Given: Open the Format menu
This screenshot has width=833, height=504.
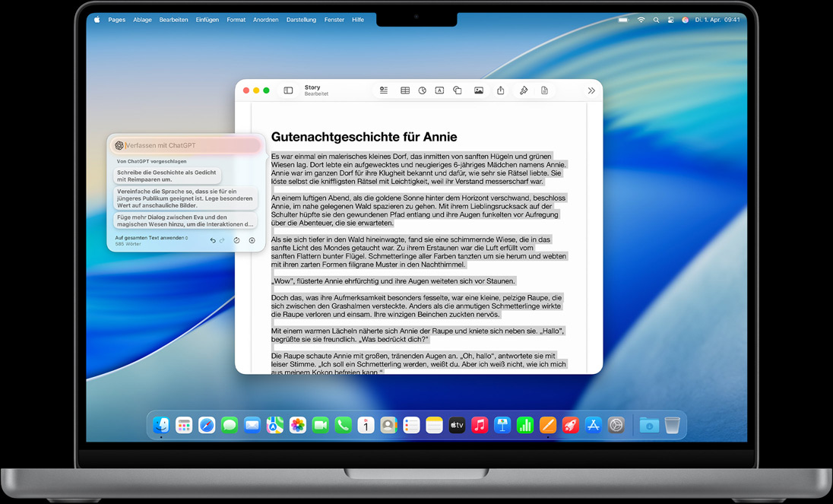Looking at the screenshot, I should [236, 19].
